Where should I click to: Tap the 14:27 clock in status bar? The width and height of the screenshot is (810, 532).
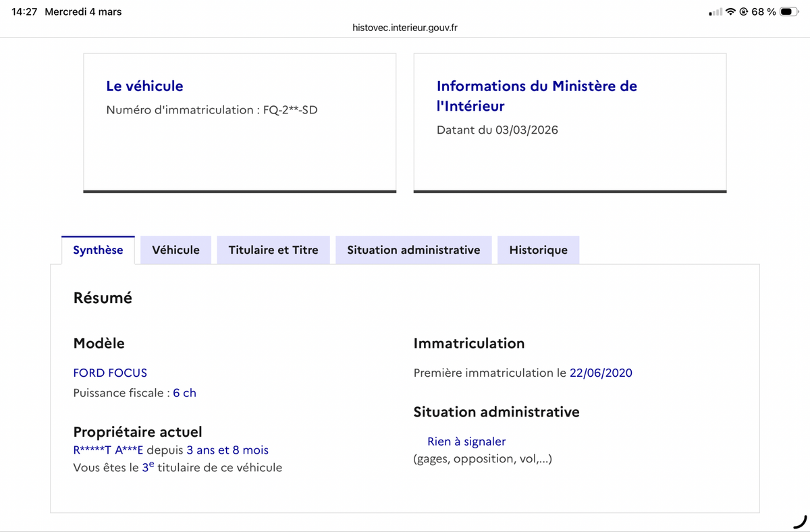pyautogui.click(x=24, y=12)
